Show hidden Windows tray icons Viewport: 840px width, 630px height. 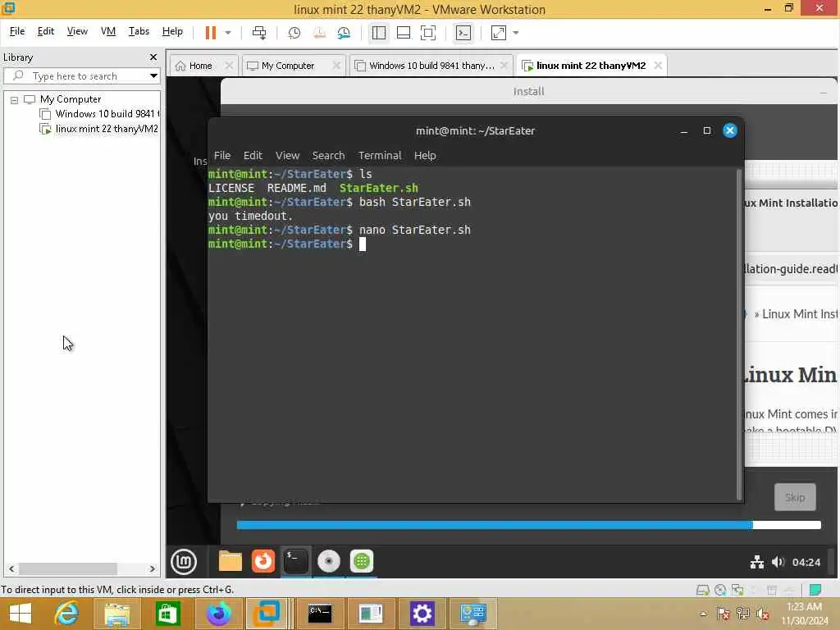[703, 614]
